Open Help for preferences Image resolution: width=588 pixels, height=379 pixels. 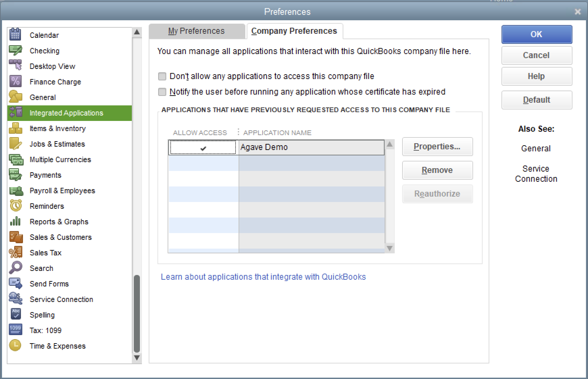click(x=537, y=76)
